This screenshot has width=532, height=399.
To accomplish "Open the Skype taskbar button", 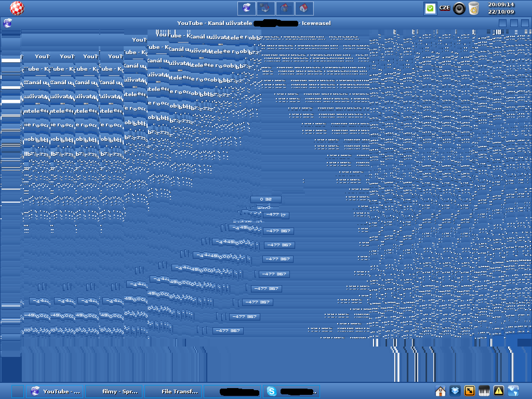I will pyautogui.click(x=292, y=391).
